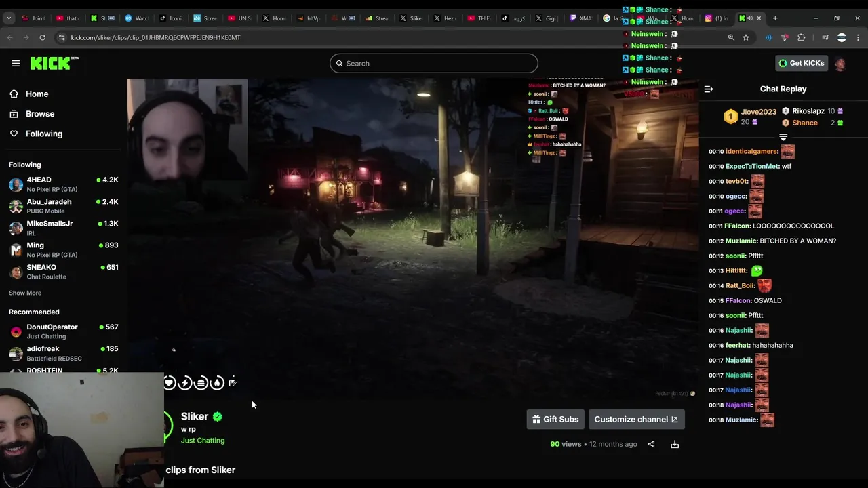Click identicalgamers username in chat
Screen dimensions: 868x488
coord(751,151)
